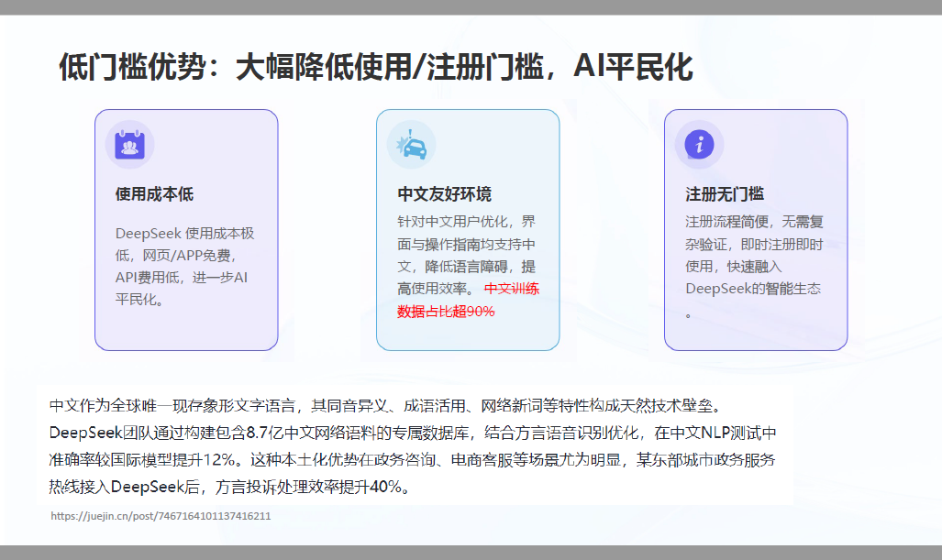Click the red strikethrough text 中文训练数据占比超90%
Image resolution: width=942 pixels, height=560 pixels.
(x=469, y=300)
